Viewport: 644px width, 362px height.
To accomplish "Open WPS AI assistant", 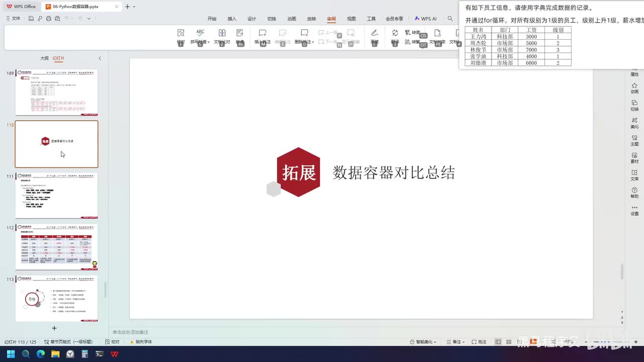I will [426, 19].
